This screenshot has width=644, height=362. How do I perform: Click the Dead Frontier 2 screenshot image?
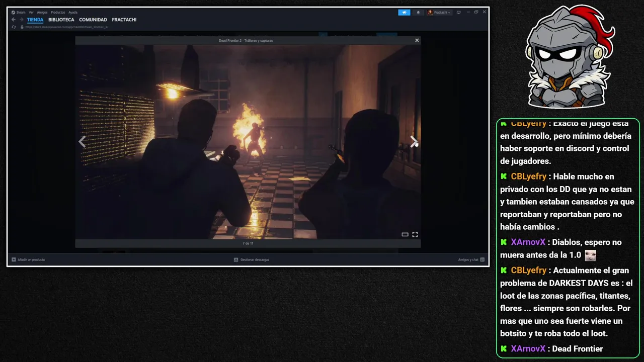(x=248, y=142)
